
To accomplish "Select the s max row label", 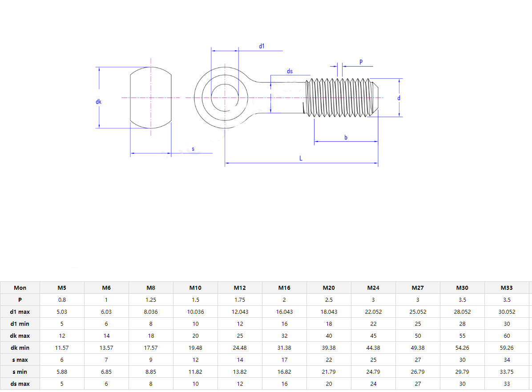I will [20, 360].
